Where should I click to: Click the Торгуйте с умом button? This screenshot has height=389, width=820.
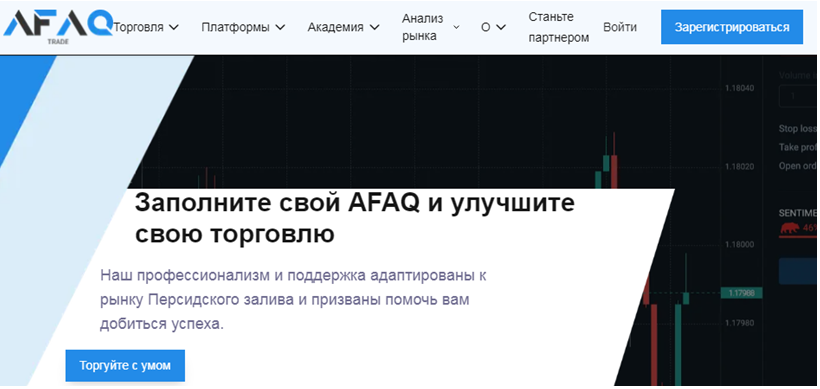[x=125, y=365]
